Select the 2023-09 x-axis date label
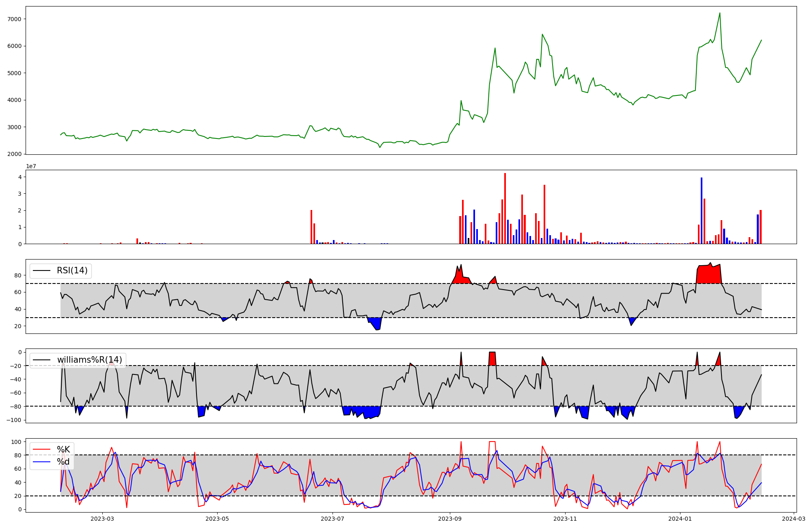Viewport: 812px width, 528px height. click(450, 519)
